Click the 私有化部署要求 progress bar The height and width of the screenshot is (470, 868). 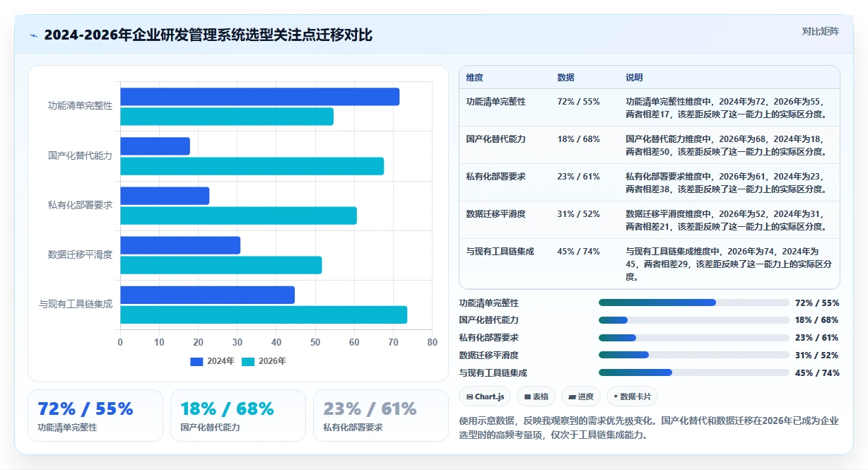693,338
